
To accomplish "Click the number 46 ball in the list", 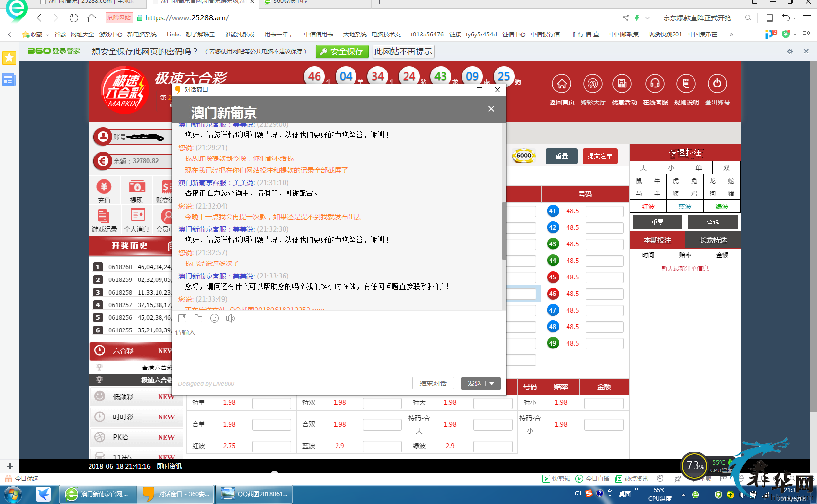I will click(x=552, y=294).
